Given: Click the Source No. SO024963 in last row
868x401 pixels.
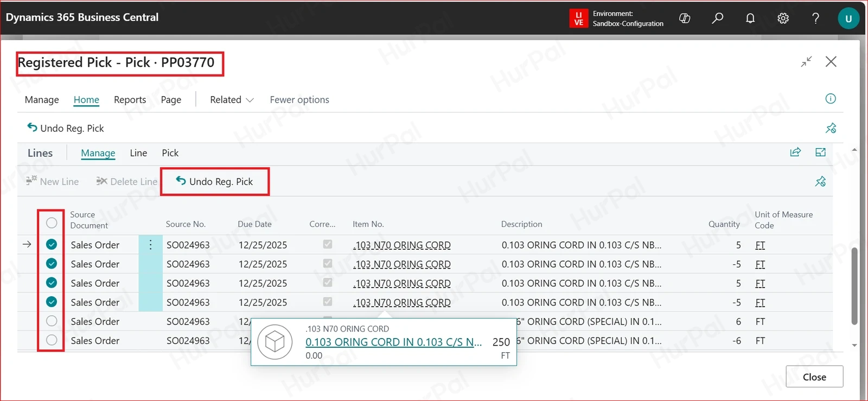Looking at the screenshot, I should tap(188, 340).
